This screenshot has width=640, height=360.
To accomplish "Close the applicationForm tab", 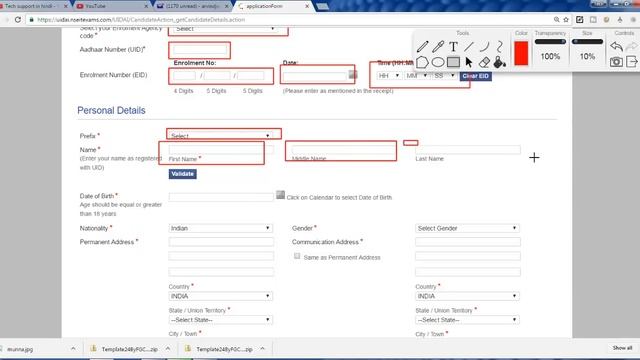I will click(307, 6).
